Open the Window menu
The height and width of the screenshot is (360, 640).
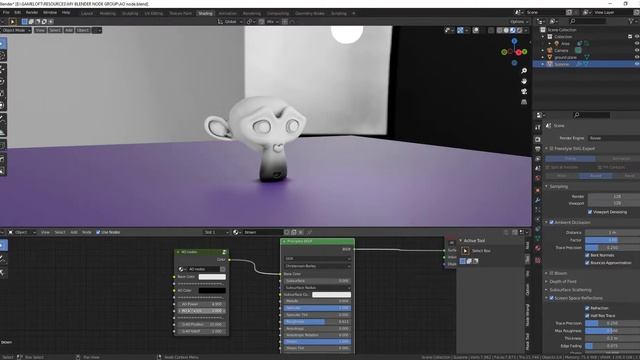50,13
